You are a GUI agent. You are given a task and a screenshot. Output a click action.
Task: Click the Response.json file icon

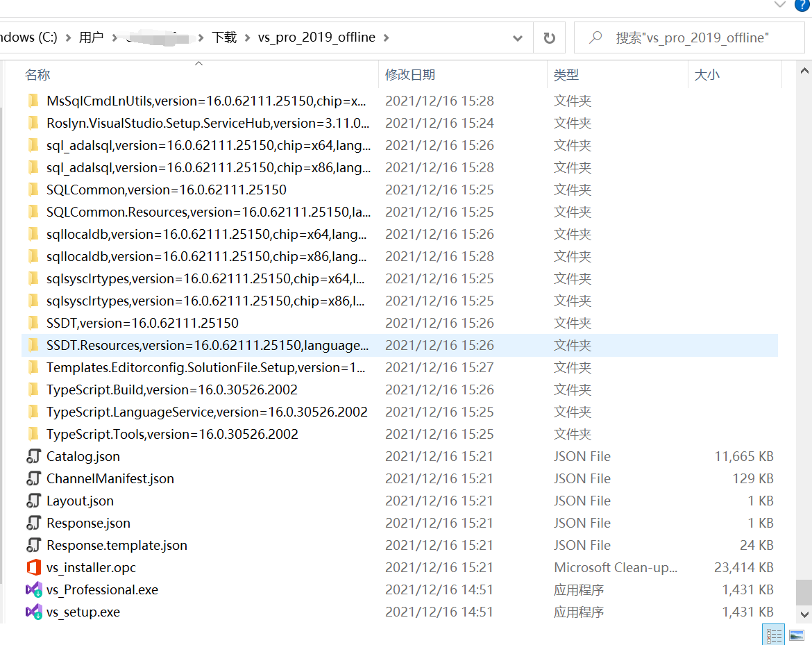click(x=34, y=523)
